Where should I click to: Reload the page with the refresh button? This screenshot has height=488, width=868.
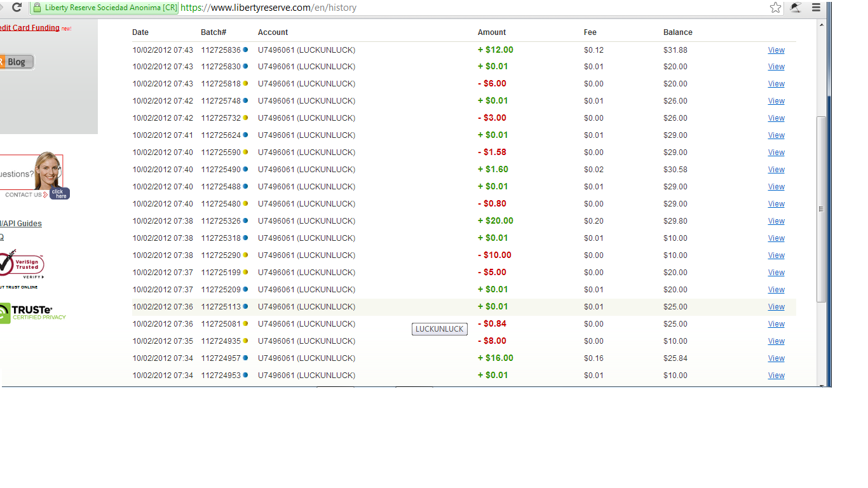tap(17, 8)
